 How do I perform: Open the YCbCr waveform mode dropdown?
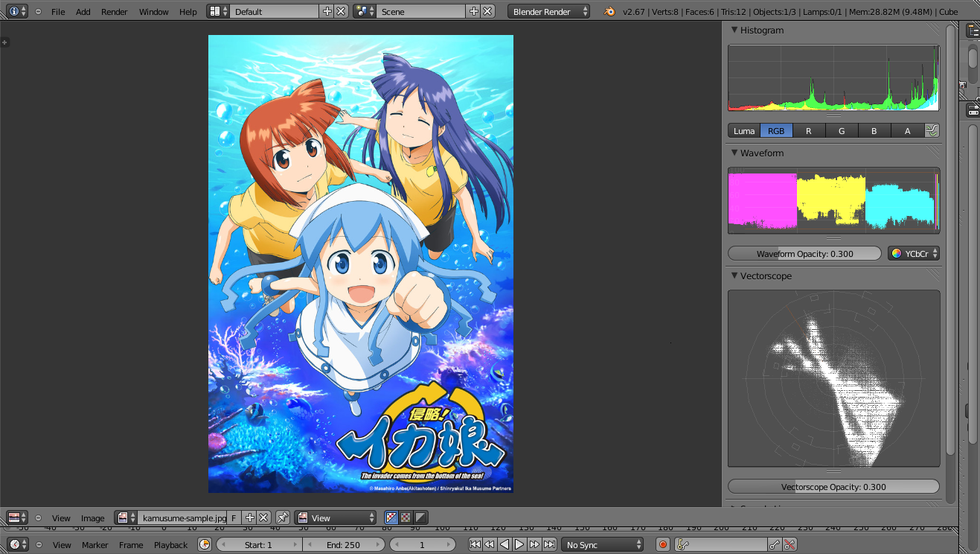[x=914, y=253]
